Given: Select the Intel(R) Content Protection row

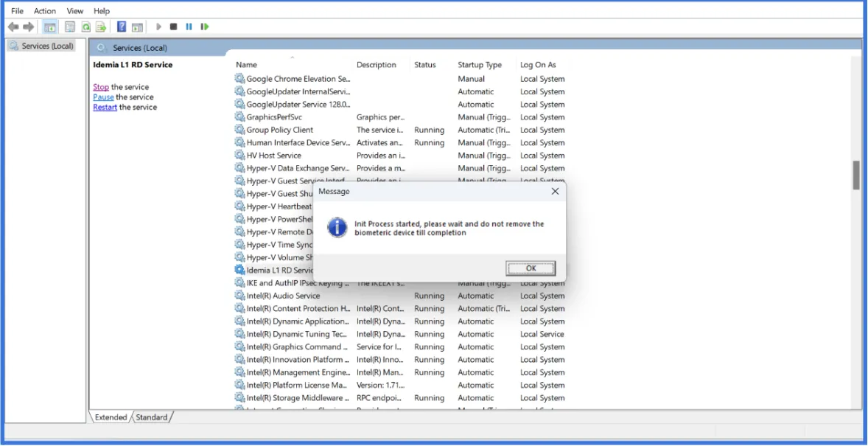Looking at the screenshot, I should pos(402,309).
